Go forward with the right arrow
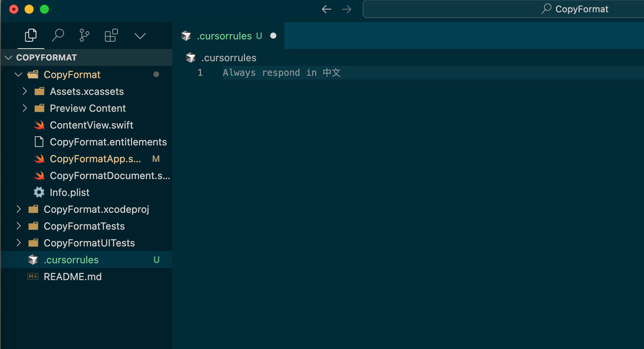The image size is (644, 349). [x=347, y=9]
